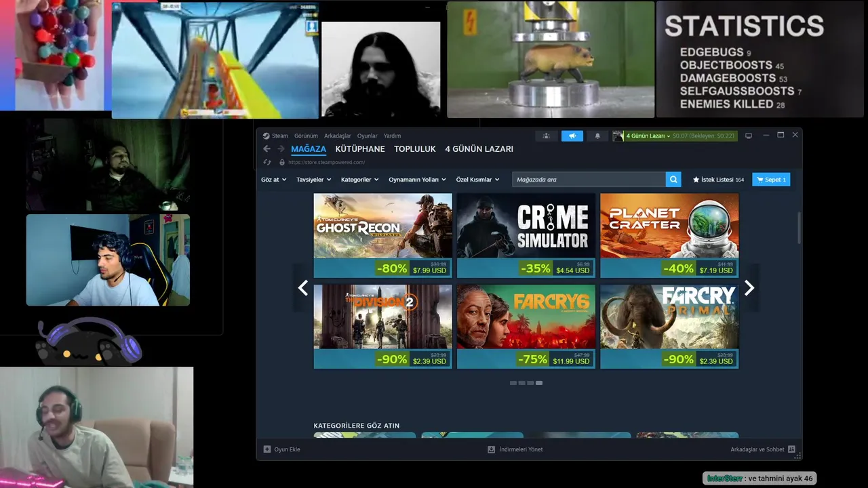This screenshot has width=868, height=488.
Task: Select the first carousel page indicator
Action: coord(513,383)
